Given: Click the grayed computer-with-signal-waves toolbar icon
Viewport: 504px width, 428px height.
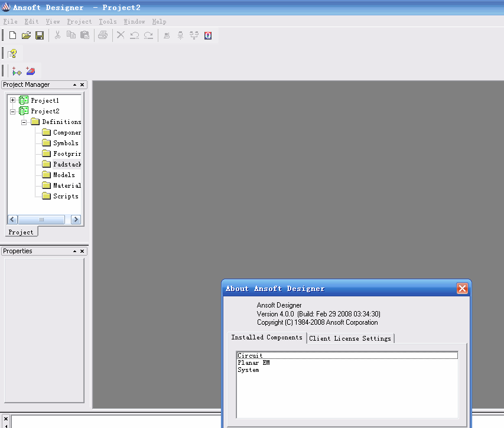Looking at the screenshot, I should point(180,35).
